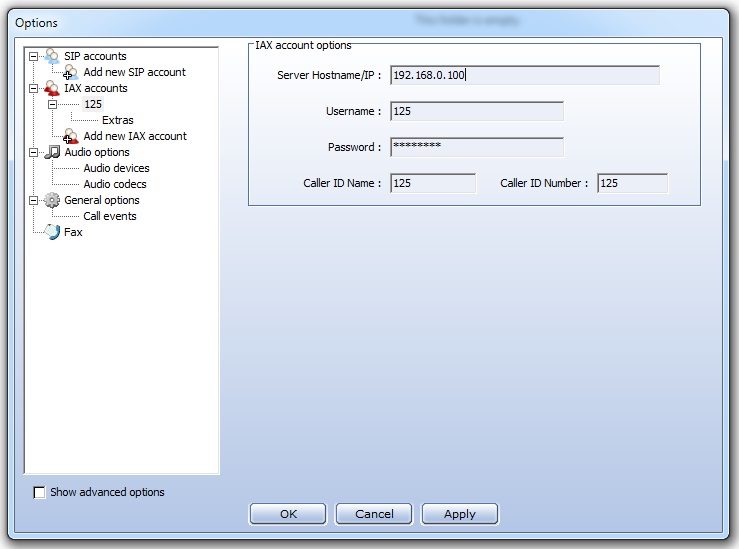Select Add new SIP account entry
The height and width of the screenshot is (549, 739).
tap(134, 72)
